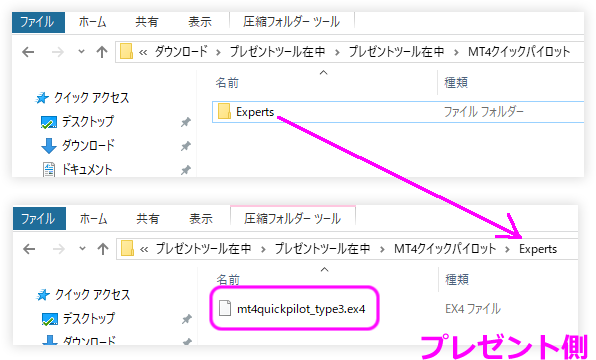Expand hidden path chevron in lower address bar
The width and height of the screenshot is (596, 360).
pyautogui.click(x=144, y=250)
